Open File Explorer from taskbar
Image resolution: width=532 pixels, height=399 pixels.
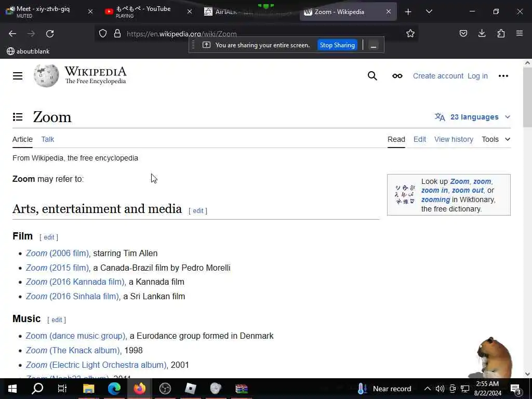pyautogui.click(x=88, y=389)
